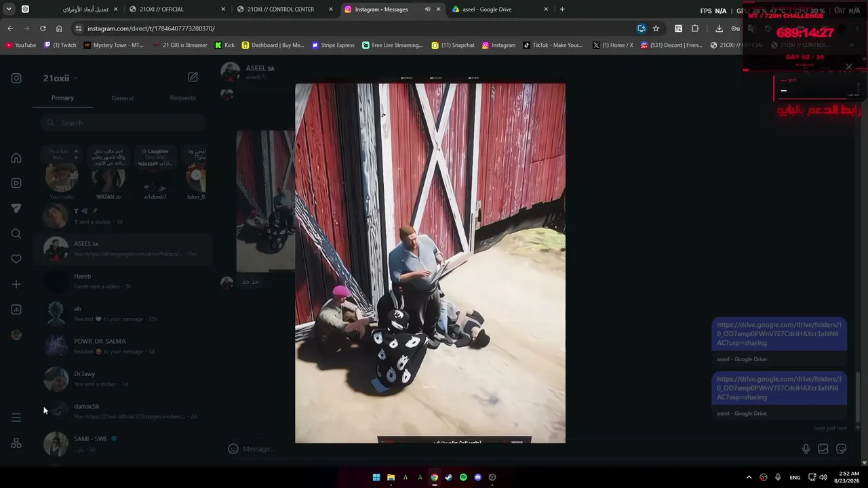Screen dimensions: 868x488
Task: Click the voice clip microphone icon in composer
Action: click(x=806, y=449)
